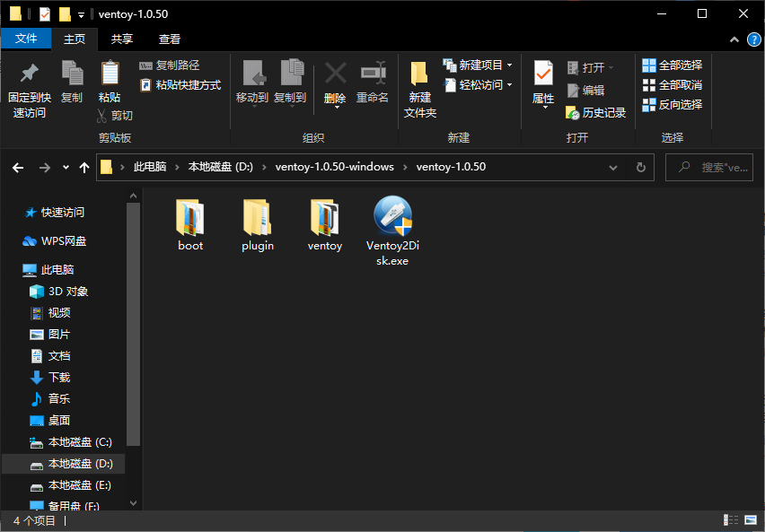Open 本地磁盘 (E:) in the sidebar

click(71, 485)
